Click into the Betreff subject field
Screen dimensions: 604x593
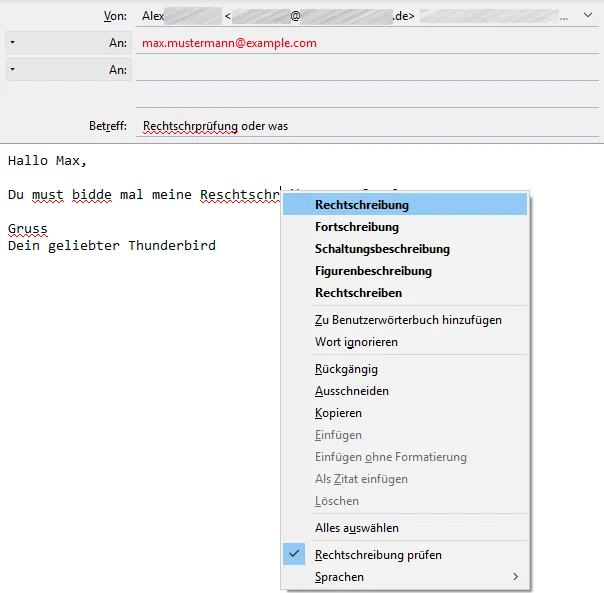[367, 126]
